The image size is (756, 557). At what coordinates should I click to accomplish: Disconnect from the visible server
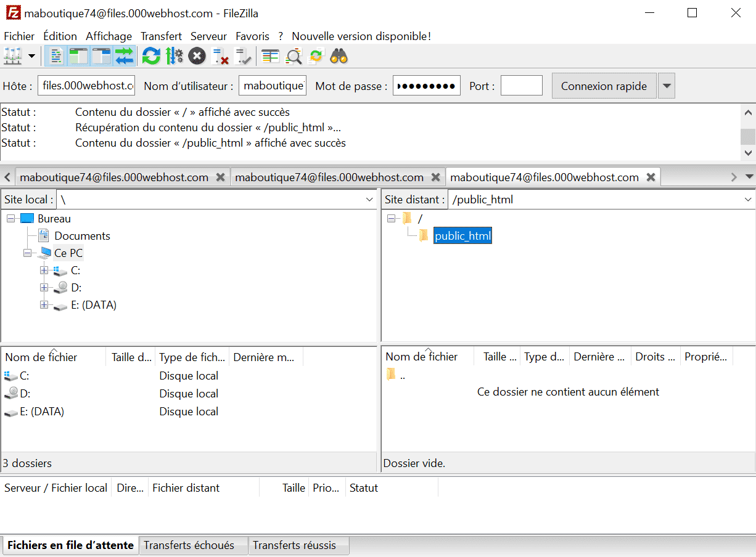coord(220,57)
